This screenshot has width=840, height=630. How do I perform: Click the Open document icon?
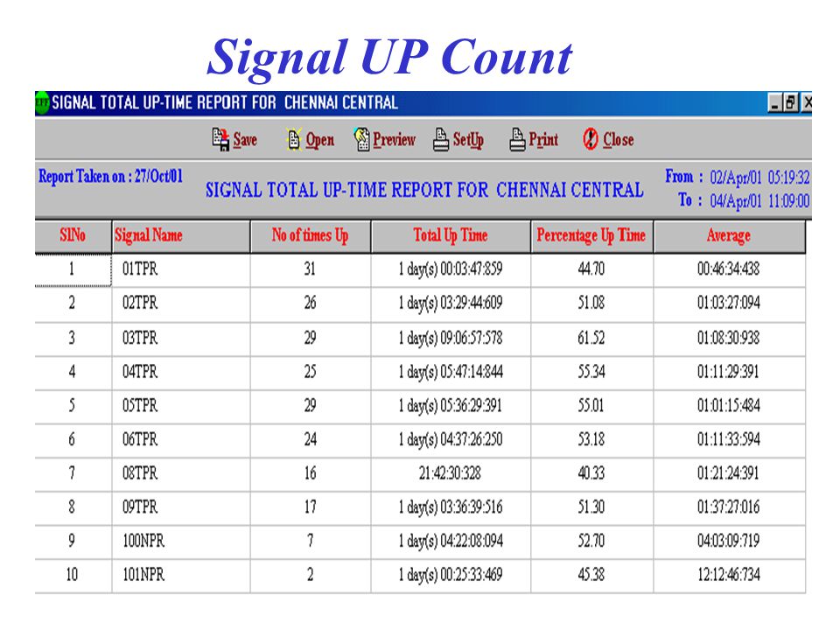click(294, 140)
